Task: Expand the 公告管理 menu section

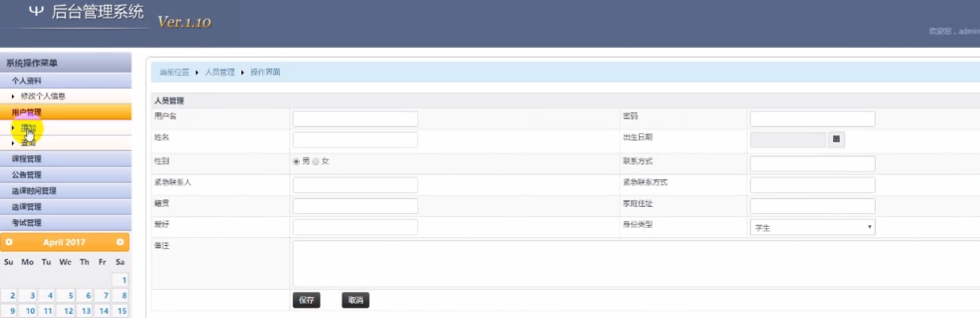Action: coord(66,175)
